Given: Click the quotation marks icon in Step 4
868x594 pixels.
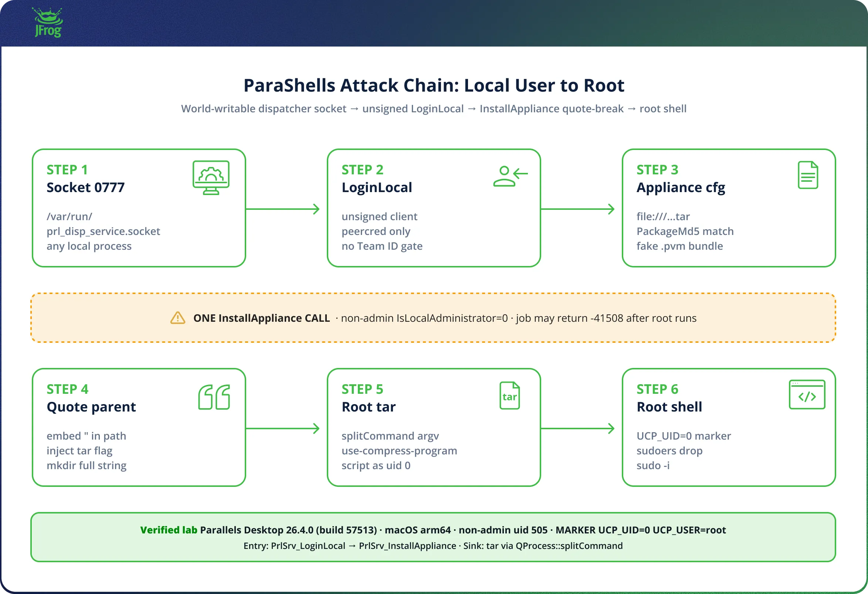Looking at the screenshot, I should 214,397.
